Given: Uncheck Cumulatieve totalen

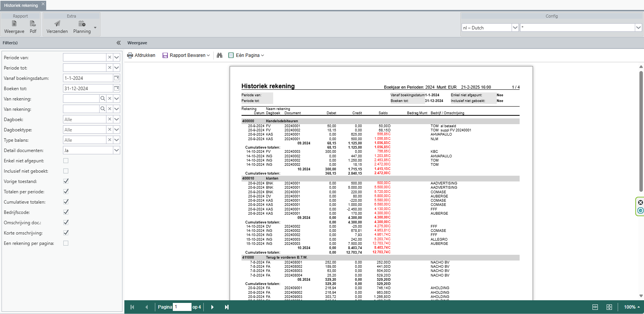Looking at the screenshot, I should pos(66,202).
